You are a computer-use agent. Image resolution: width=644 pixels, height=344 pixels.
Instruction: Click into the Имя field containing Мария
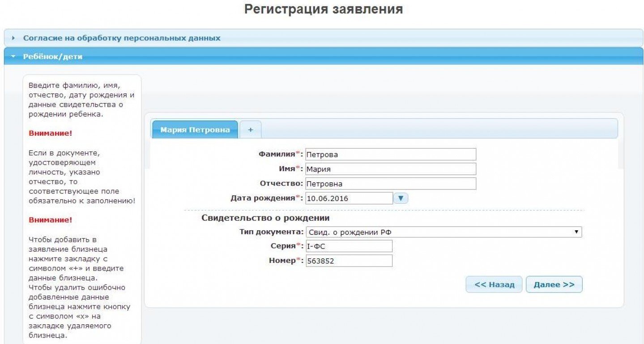click(390, 169)
